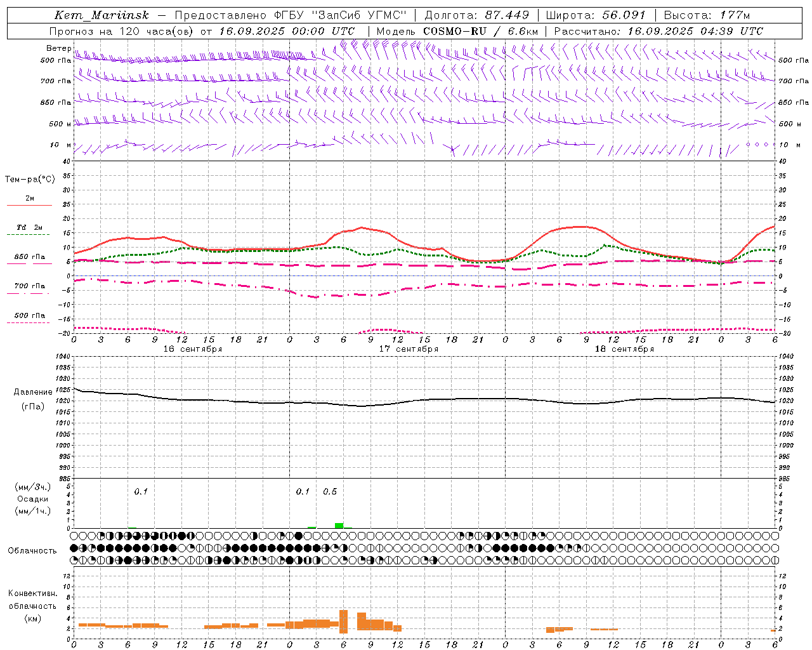Click the 'Тем-ра(°C)' axis title

coord(30,180)
